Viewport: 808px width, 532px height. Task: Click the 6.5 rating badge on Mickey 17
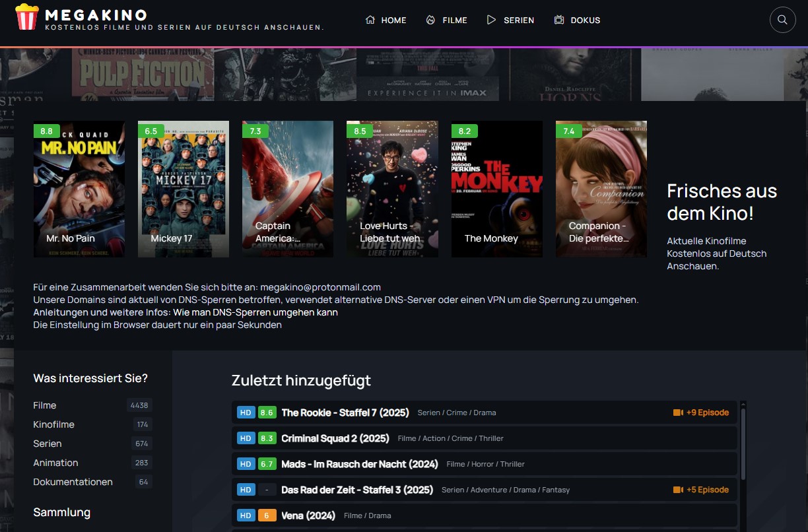click(x=151, y=131)
